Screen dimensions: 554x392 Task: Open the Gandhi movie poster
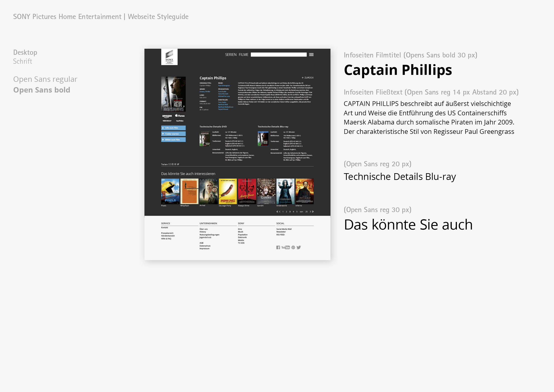pyautogui.click(x=266, y=191)
